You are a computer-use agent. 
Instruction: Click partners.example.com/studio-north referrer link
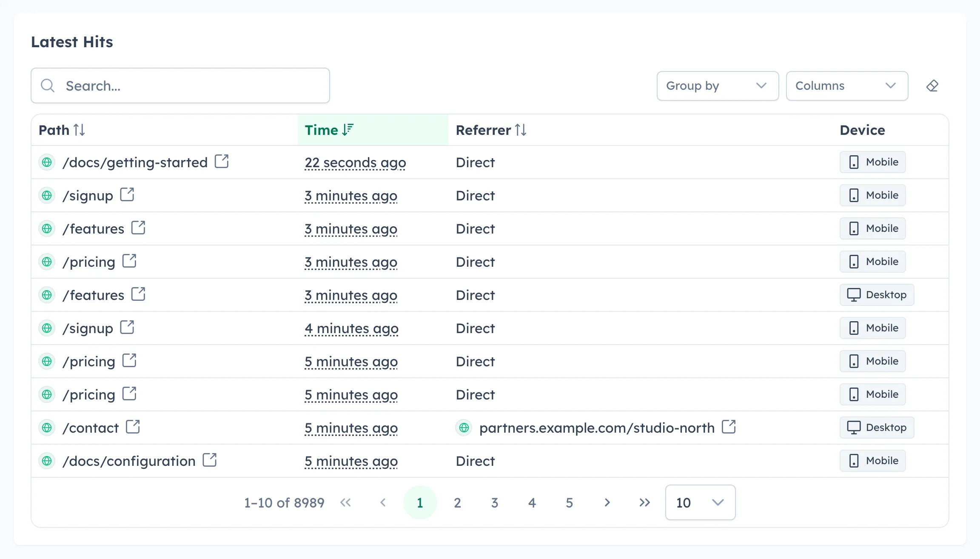click(x=597, y=428)
